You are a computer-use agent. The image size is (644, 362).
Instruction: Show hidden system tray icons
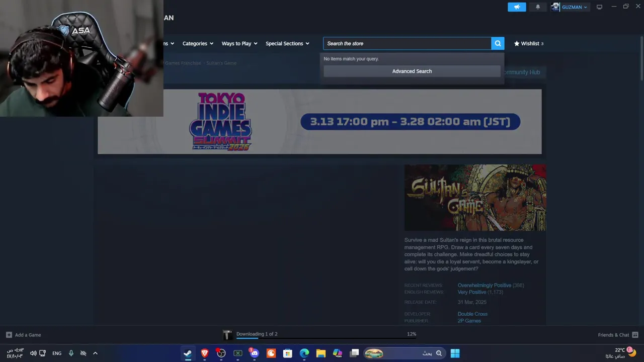click(95, 353)
